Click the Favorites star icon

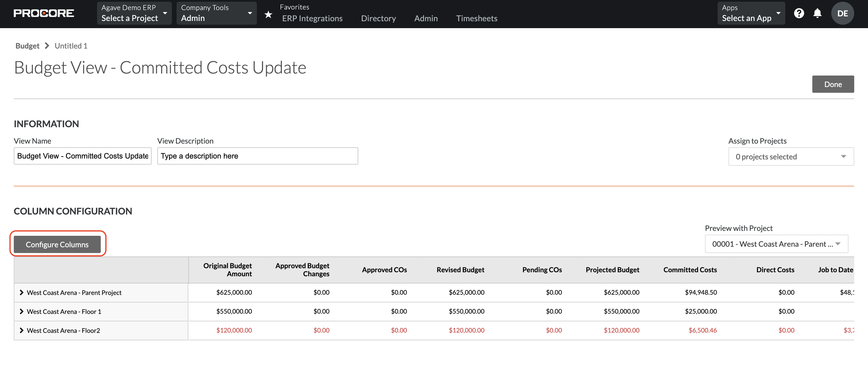point(268,14)
